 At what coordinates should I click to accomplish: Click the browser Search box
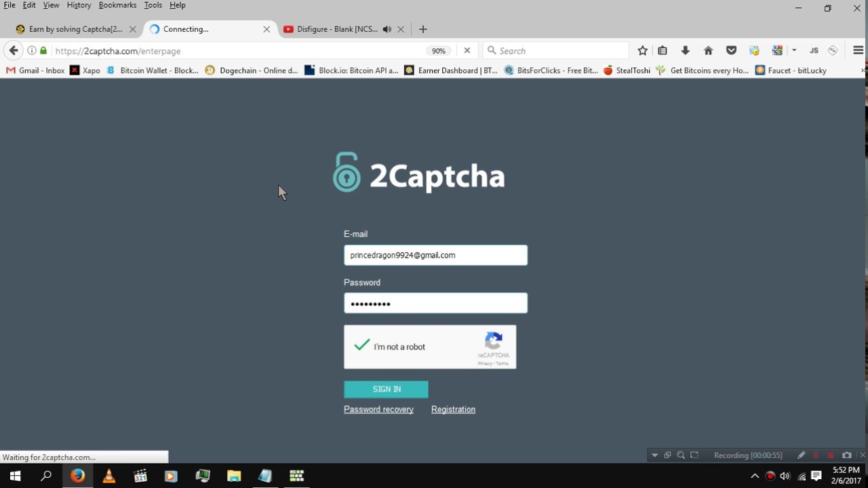point(556,51)
